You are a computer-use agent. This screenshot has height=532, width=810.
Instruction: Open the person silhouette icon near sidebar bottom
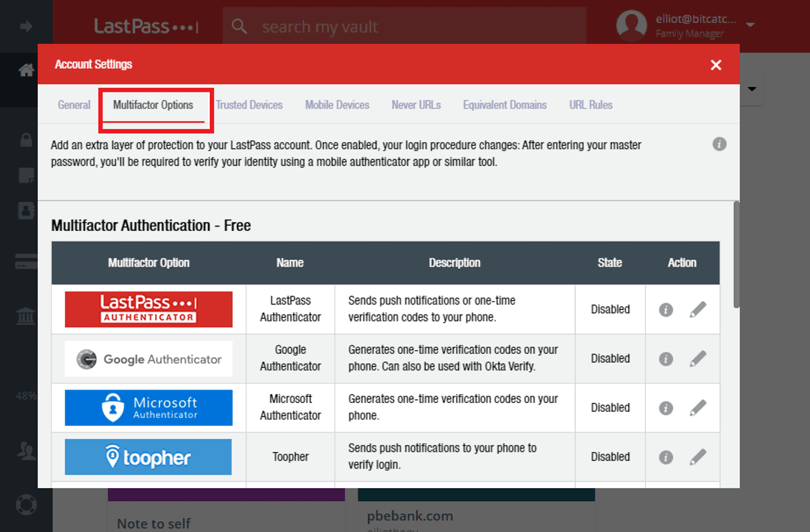point(26,451)
